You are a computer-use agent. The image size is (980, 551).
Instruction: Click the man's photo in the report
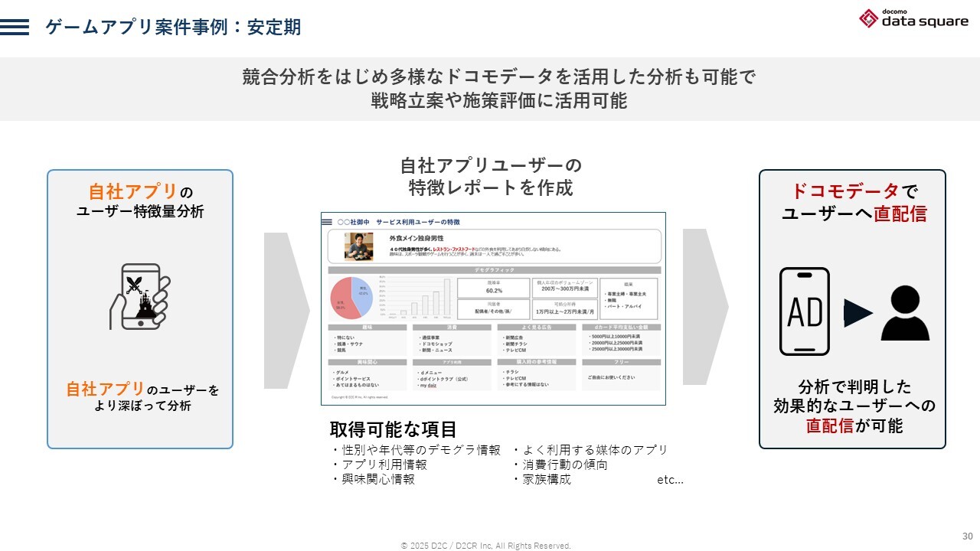[x=358, y=247]
